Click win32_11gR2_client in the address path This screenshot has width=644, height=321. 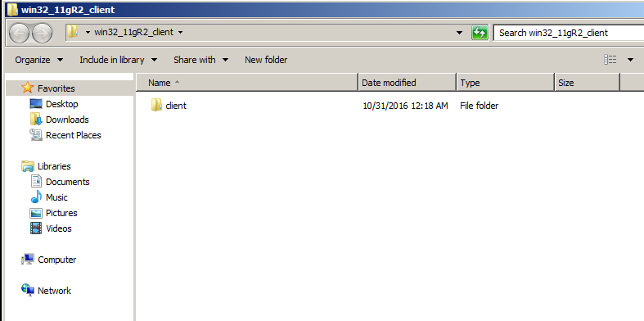pos(134,32)
